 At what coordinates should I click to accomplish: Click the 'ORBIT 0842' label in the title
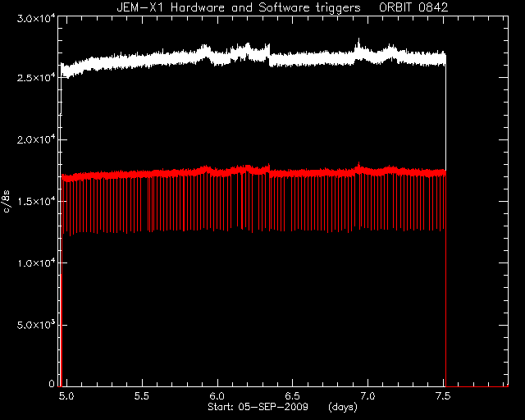click(413, 7)
